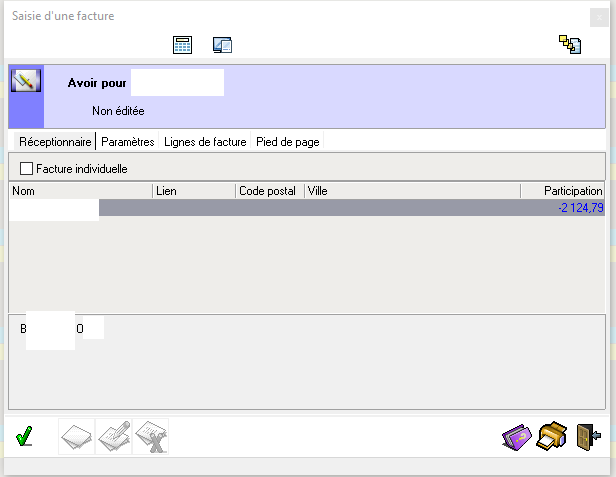Click the Code postal column header
The height and width of the screenshot is (477, 616).
coord(269,190)
